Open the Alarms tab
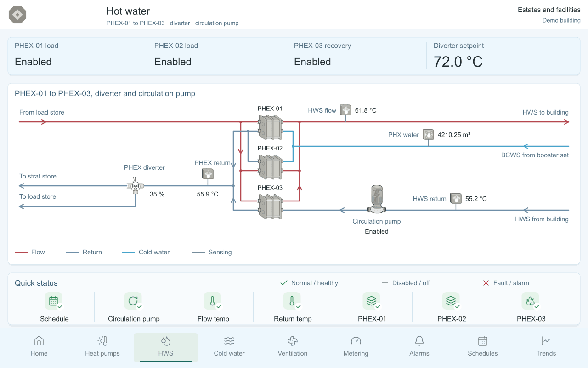The height and width of the screenshot is (368, 588). click(419, 347)
